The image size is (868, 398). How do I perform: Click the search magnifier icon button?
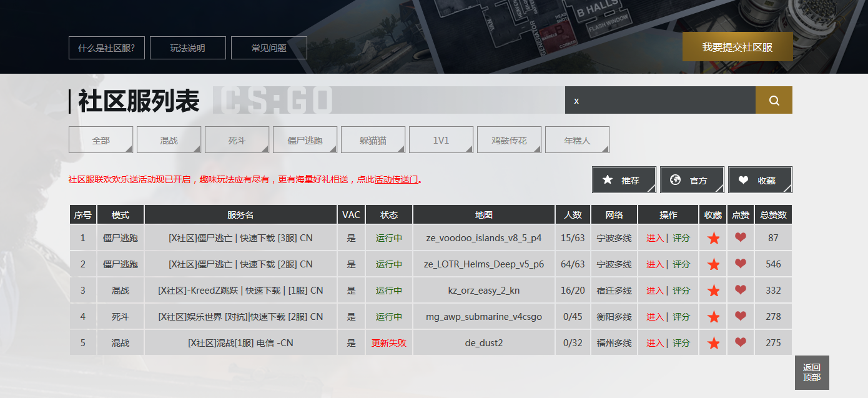click(774, 101)
